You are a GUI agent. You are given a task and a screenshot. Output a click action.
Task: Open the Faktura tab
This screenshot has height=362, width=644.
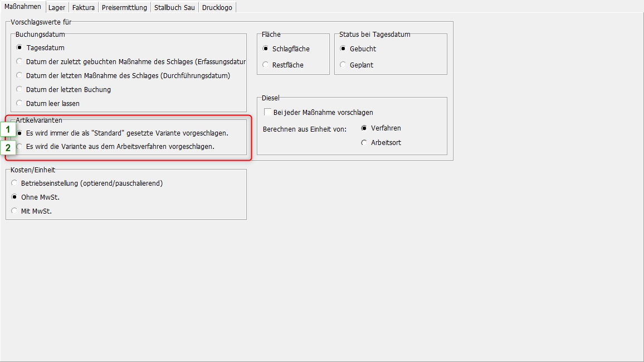(84, 7)
